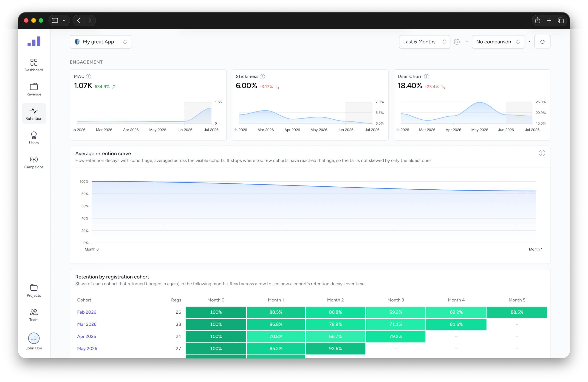The image size is (588, 382).
Task: Go to the Users section
Action: click(34, 138)
